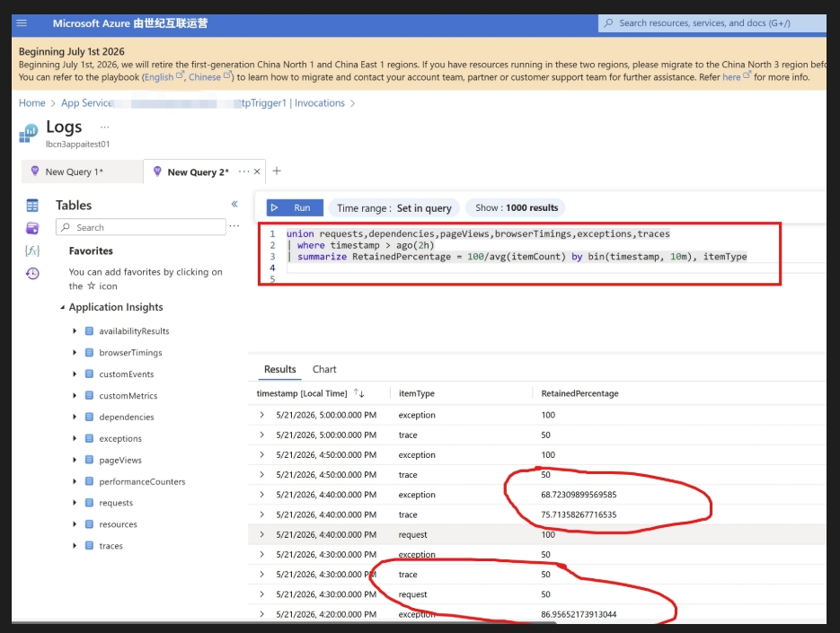Click the Logs resource icon

tap(29, 133)
